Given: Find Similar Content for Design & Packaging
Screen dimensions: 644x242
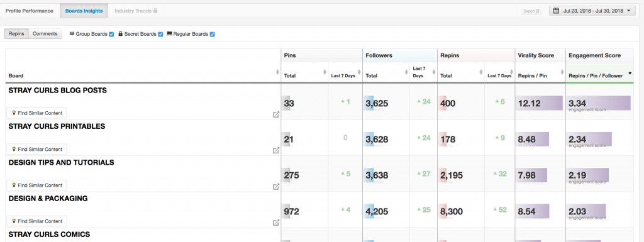Looking at the screenshot, I should coord(36,221).
